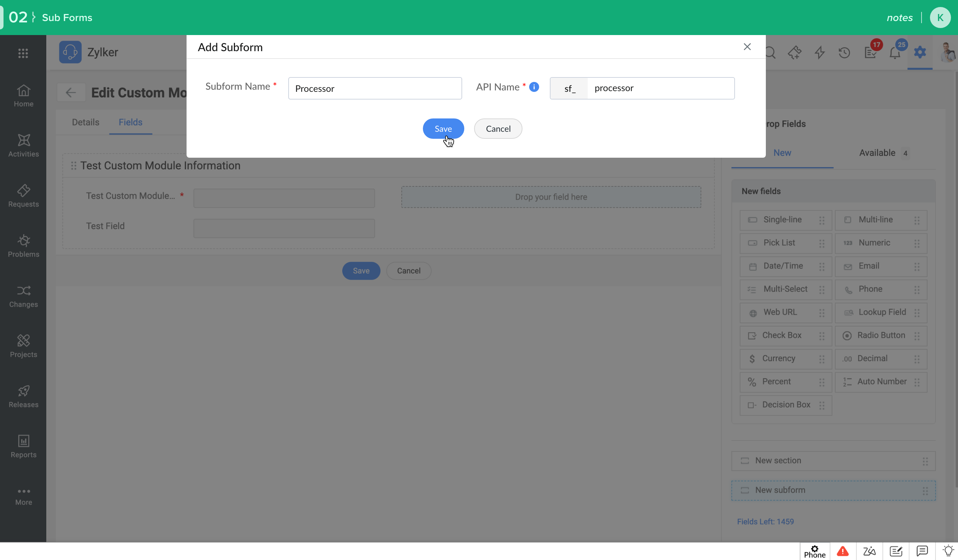The image size is (958, 560).
Task: Switch to the Details tab
Action: pos(86,122)
